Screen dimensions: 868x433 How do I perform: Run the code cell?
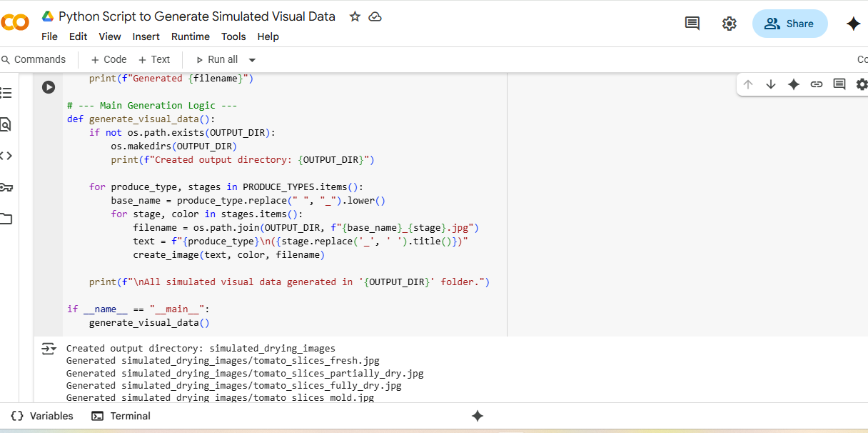(49, 87)
